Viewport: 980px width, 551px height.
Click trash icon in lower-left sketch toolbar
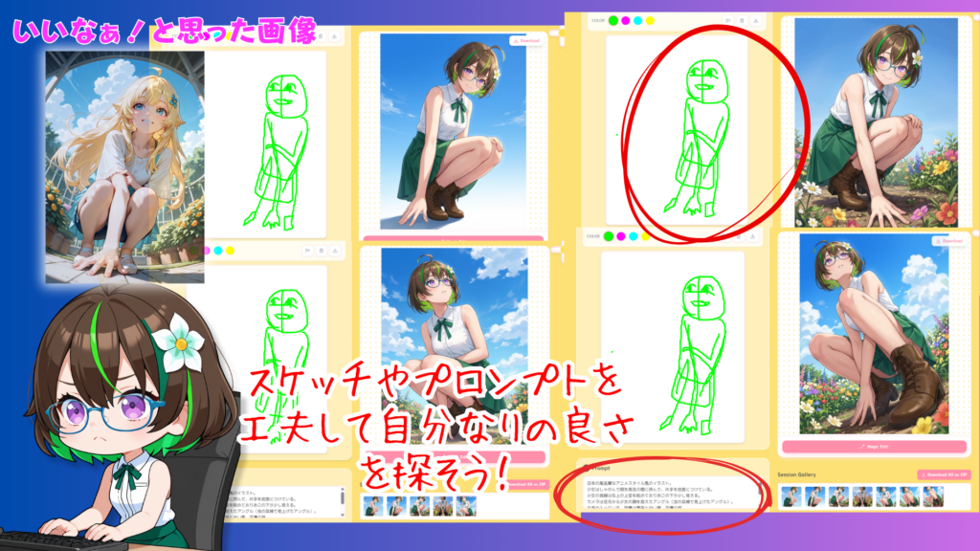[322, 251]
